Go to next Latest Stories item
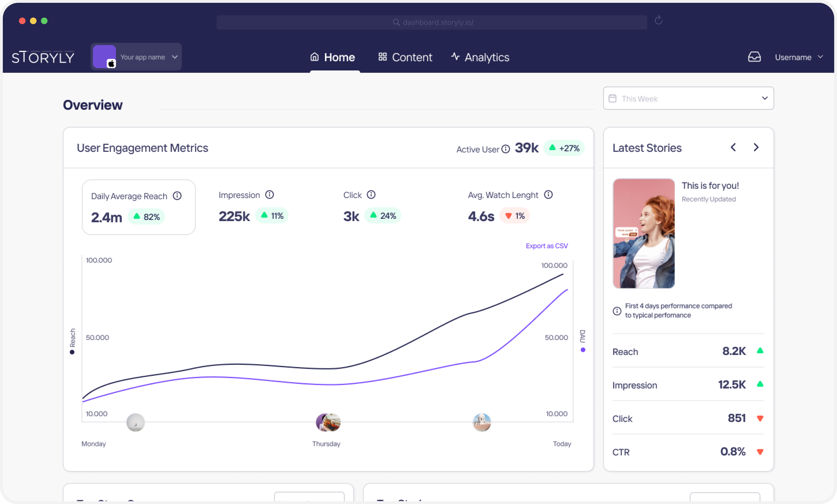 coord(756,147)
